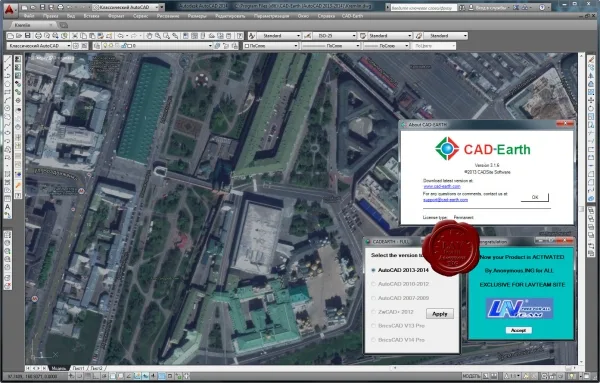This screenshot has height=383, width=600.
Task: Switch to the Модель layout tab
Action: [x=59, y=368]
